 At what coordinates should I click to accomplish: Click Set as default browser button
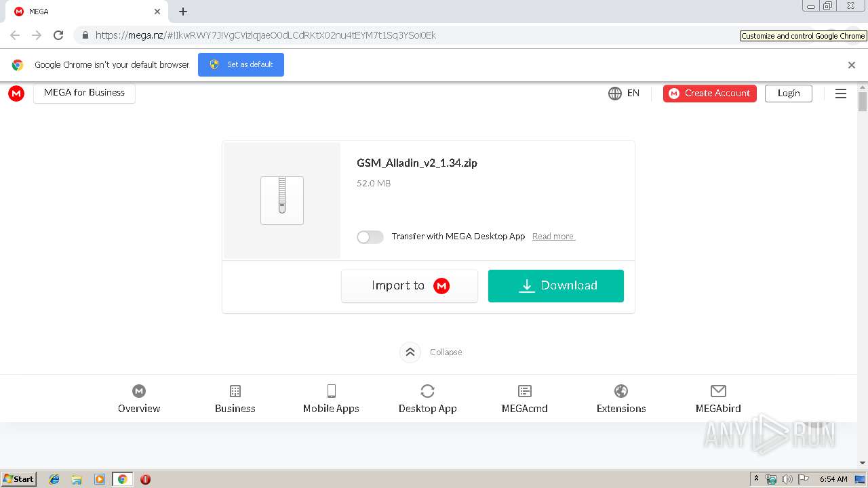[241, 64]
